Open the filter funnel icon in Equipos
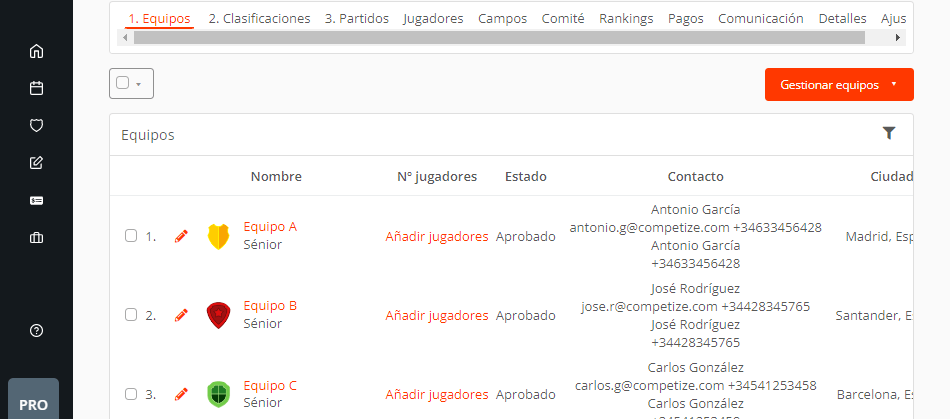 [x=888, y=133]
